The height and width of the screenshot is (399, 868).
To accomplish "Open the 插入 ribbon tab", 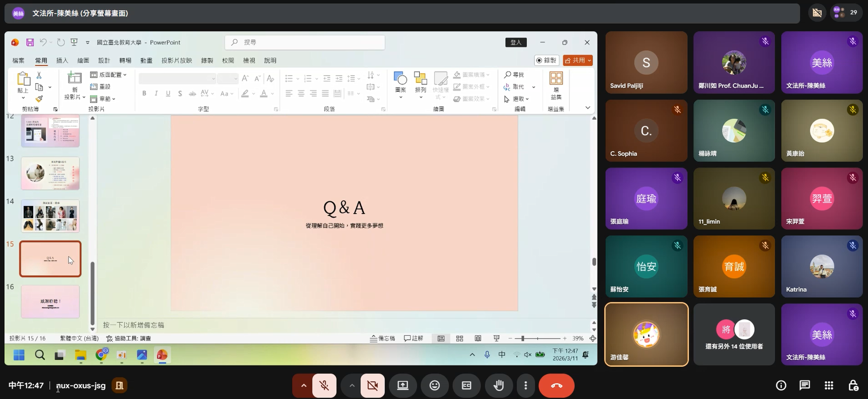I will click(x=62, y=61).
